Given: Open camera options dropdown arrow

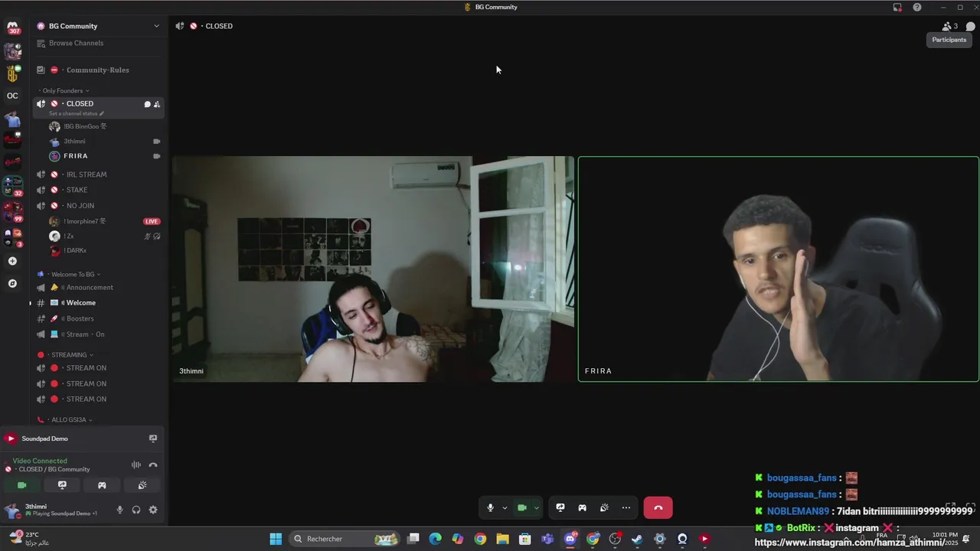Looking at the screenshot, I should 536,507.
